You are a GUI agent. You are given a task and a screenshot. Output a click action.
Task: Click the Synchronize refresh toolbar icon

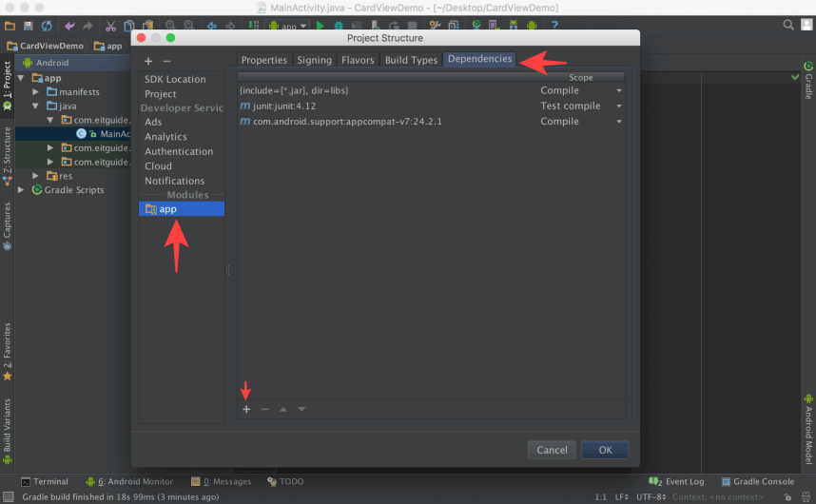47,26
